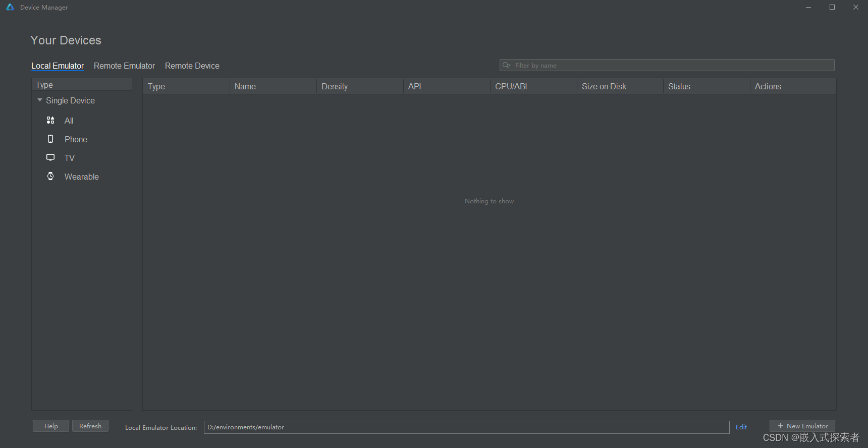Close the Device Manager window
The image size is (868, 448).
pyautogui.click(x=856, y=7)
